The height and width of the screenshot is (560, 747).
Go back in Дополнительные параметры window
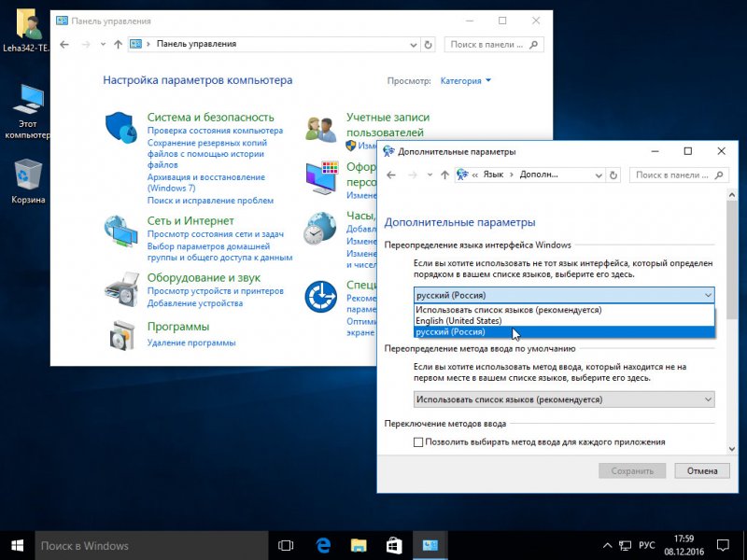pos(391,175)
